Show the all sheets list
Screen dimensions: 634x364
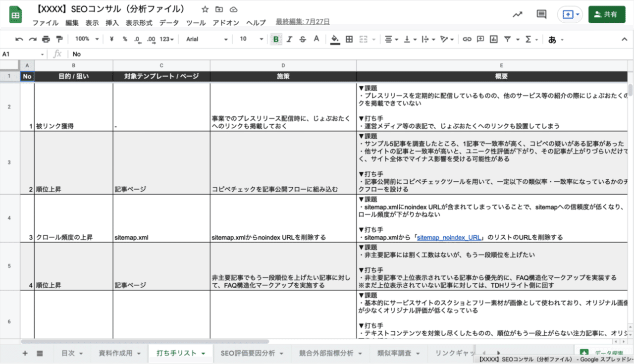coord(40,353)
